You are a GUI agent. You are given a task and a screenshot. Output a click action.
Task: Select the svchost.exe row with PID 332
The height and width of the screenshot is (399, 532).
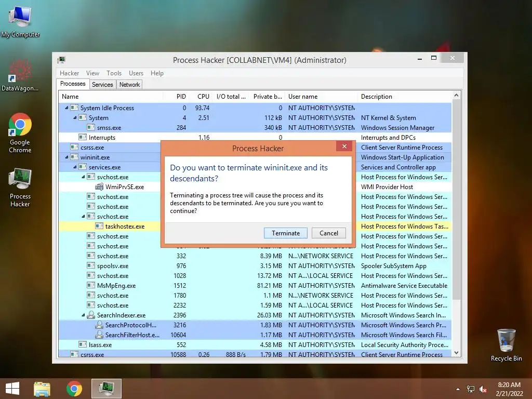coord(255,256)
